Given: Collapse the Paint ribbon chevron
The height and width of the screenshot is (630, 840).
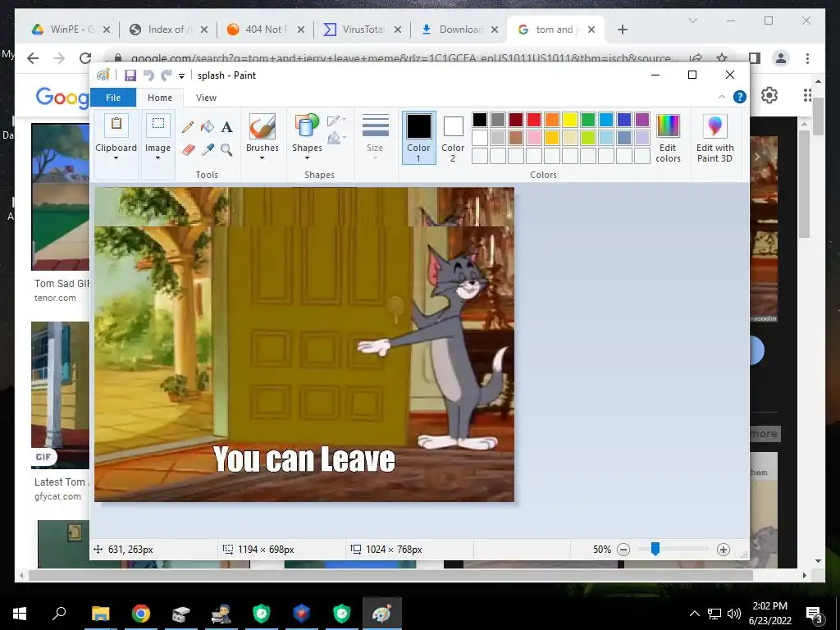Looking at the screenshot, I should (x=722, y=97).
